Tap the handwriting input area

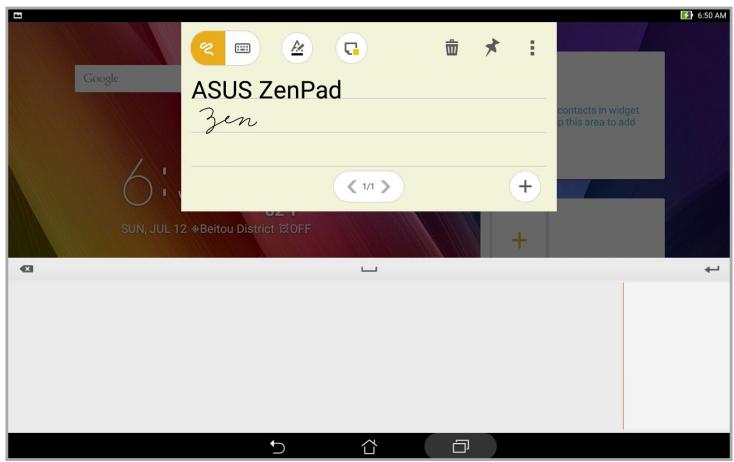[x=315, y=356]
